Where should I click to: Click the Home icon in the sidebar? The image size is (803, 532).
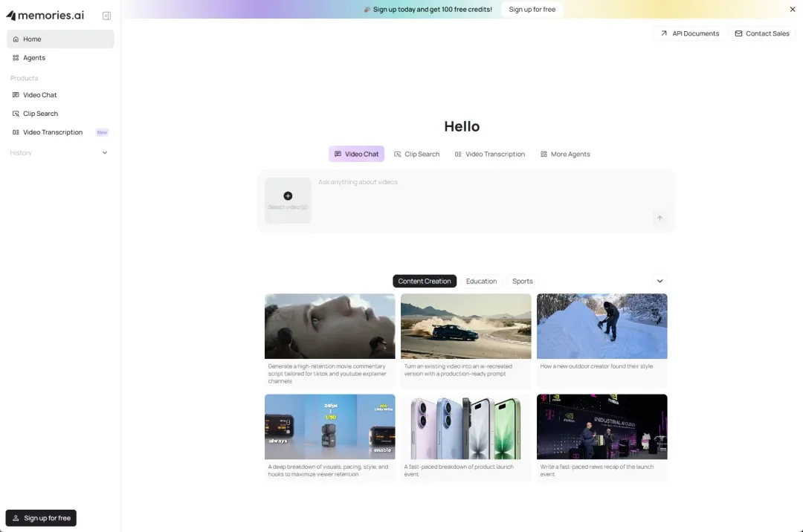[16, 39]
